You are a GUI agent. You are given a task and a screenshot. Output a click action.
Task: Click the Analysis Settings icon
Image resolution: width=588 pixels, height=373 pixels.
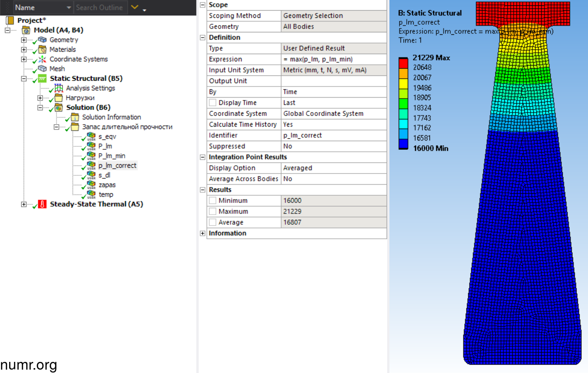coord(59,88)
